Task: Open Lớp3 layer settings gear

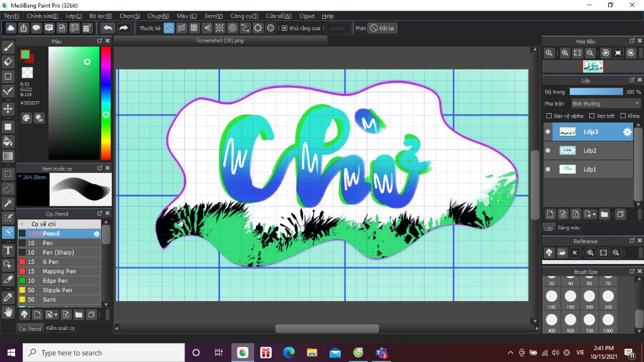Action: (x=627, y=132)
